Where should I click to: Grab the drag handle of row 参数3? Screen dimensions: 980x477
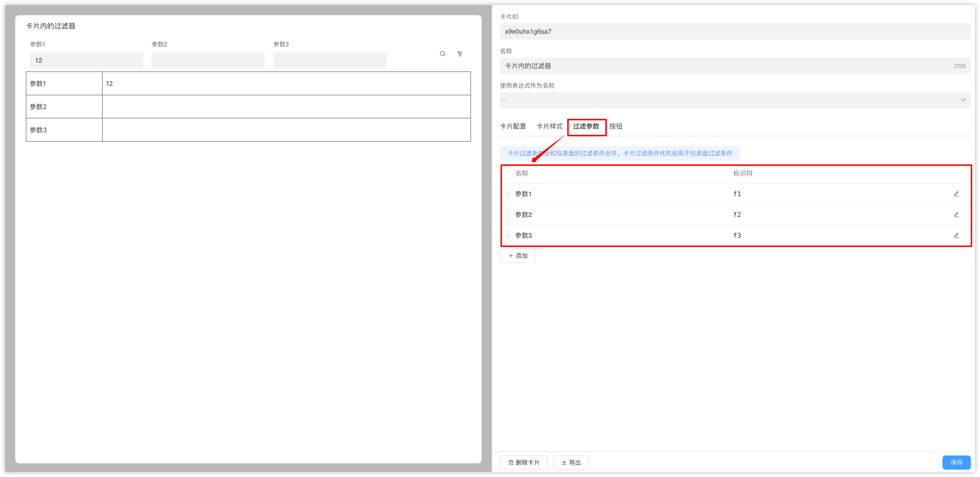tap(508, 235)
